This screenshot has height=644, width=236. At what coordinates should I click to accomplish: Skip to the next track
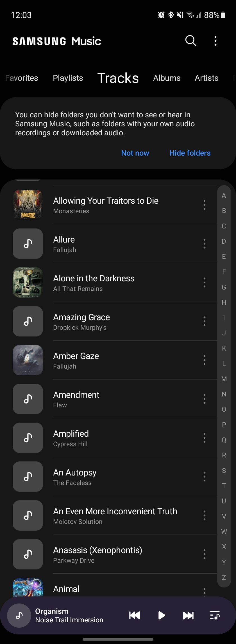pos(188,615)
